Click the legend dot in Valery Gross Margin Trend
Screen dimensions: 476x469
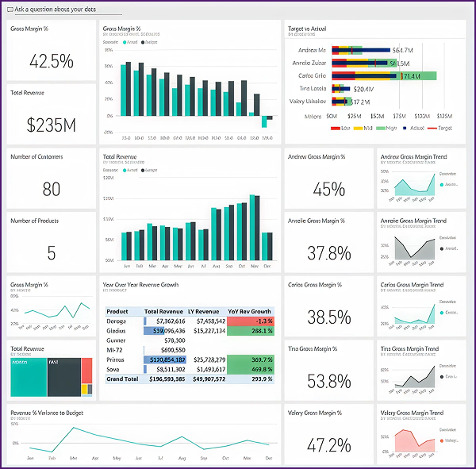[442, 440]
